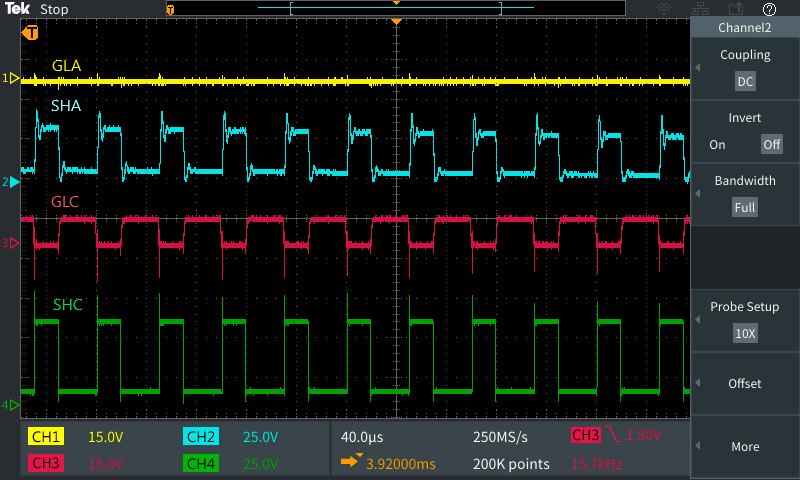800x480 pixels.
Task: Click the Coupling menu label
Action: tap(745, 55)
